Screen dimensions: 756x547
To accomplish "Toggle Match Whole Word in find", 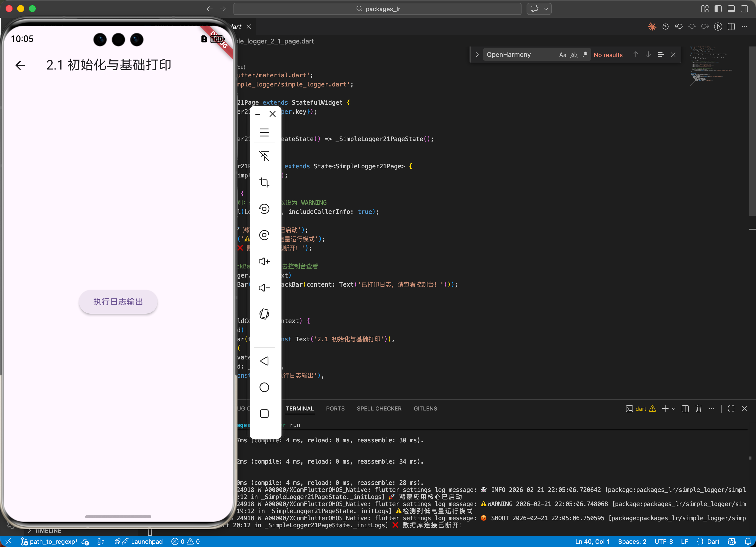I will coord(574,55).
